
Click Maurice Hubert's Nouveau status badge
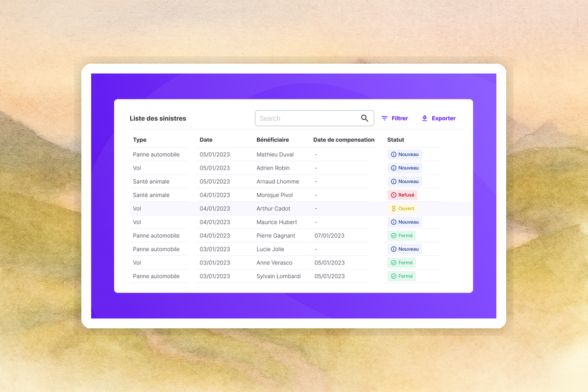tap(404, 222)
